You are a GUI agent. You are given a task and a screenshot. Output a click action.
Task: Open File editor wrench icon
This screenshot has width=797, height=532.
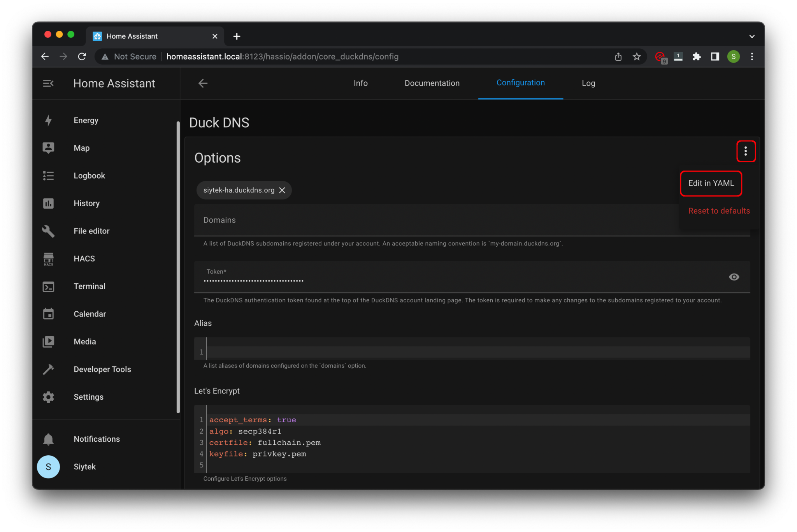pos(48,231)
